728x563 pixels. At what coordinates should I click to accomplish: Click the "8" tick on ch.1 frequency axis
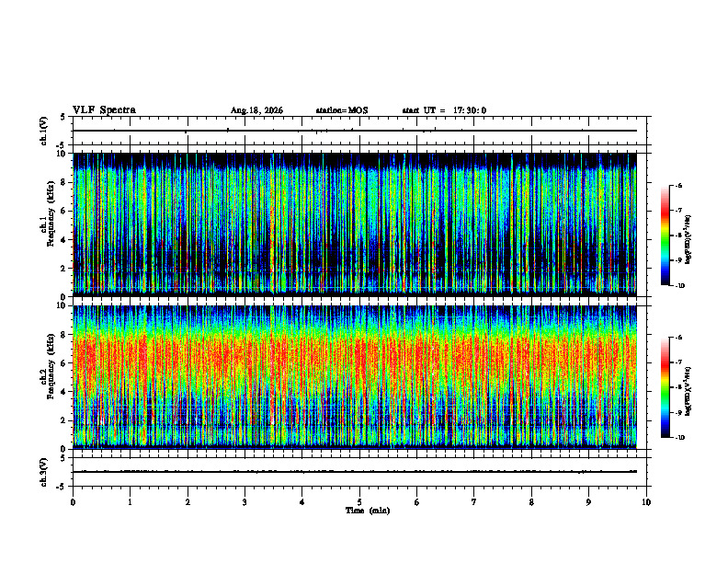pyautogui.click(x=64, y=182)
